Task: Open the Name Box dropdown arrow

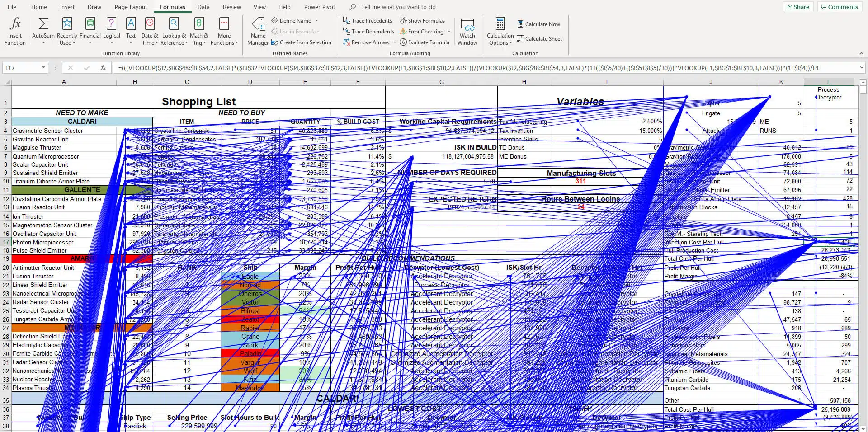Action: (x=43, y=68)
